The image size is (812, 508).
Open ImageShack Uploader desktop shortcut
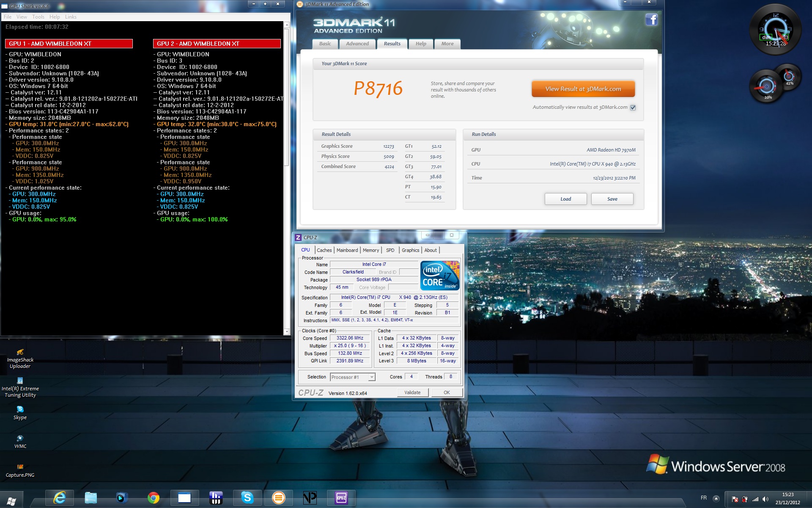20,359
